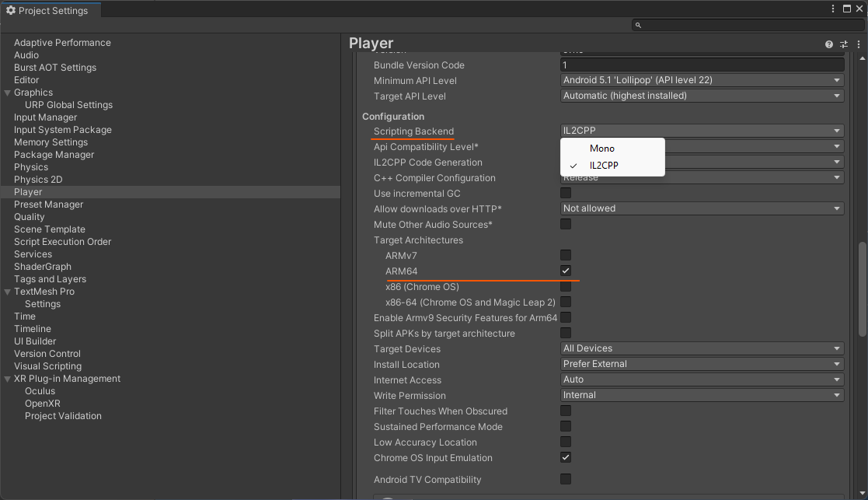
Task: Open the Write Permission dropdown
Action: pyautogui.click(x=702, y=395)
